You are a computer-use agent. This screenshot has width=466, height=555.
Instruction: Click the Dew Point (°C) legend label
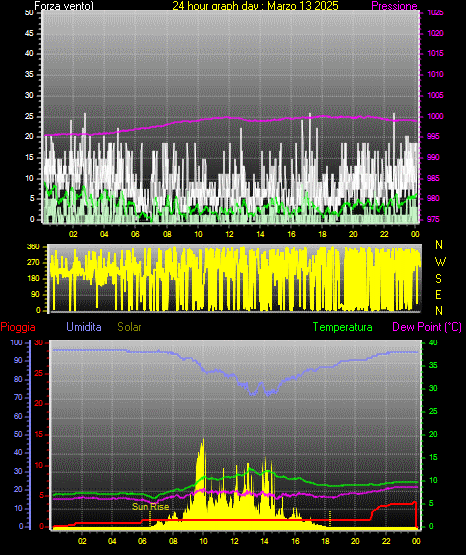[427, 327]
